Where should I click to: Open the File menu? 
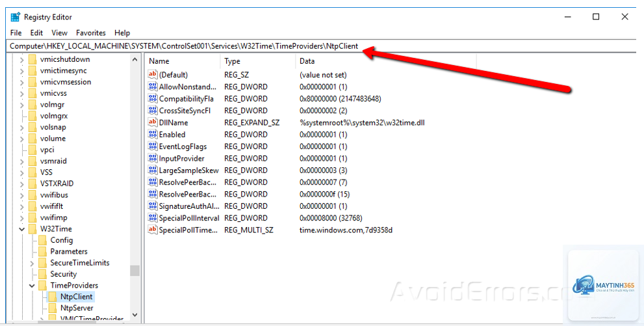pyautogui.click(x=16, y=33)
